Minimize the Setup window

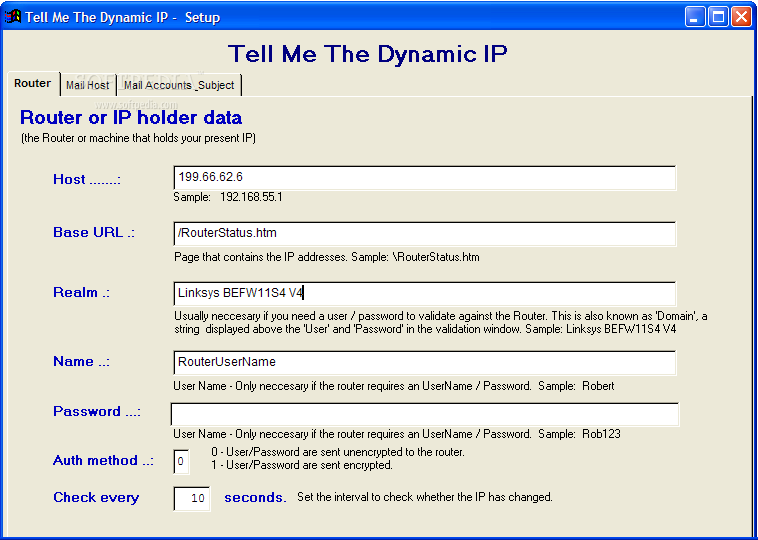(696, 17)
